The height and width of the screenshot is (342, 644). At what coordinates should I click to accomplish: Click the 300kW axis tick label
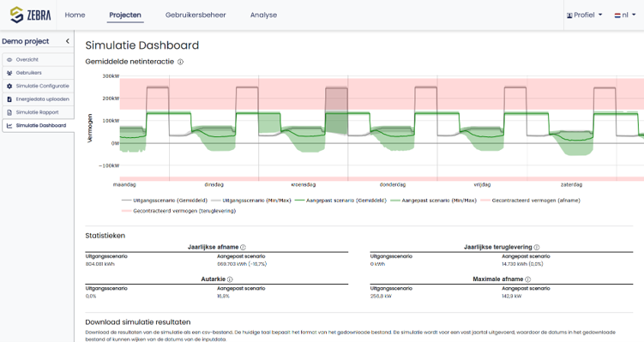coord(111,76)
